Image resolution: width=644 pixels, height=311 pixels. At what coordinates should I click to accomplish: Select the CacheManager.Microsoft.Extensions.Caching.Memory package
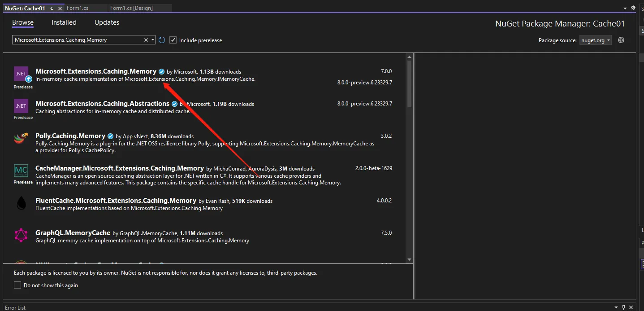pos(204,175)
